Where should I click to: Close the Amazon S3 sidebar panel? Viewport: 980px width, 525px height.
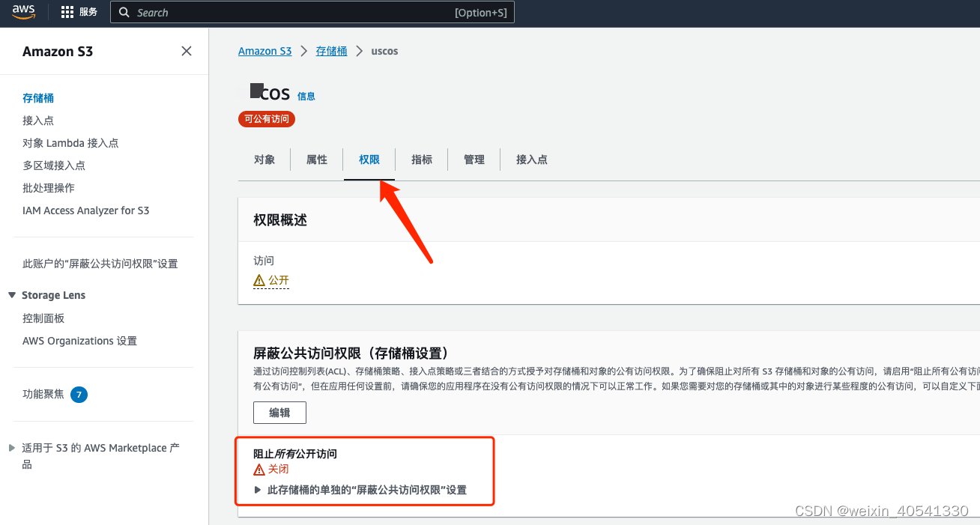pyautogui.click(x=187, y=51)
